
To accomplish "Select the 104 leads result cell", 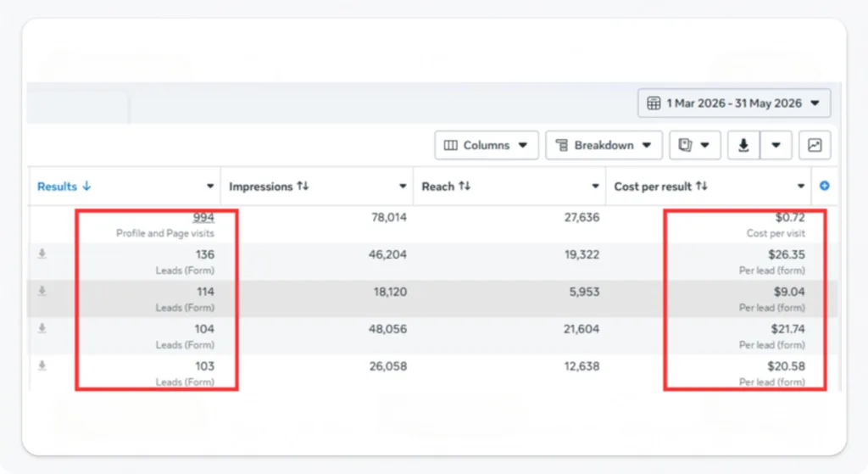I will tap(204, 329).
